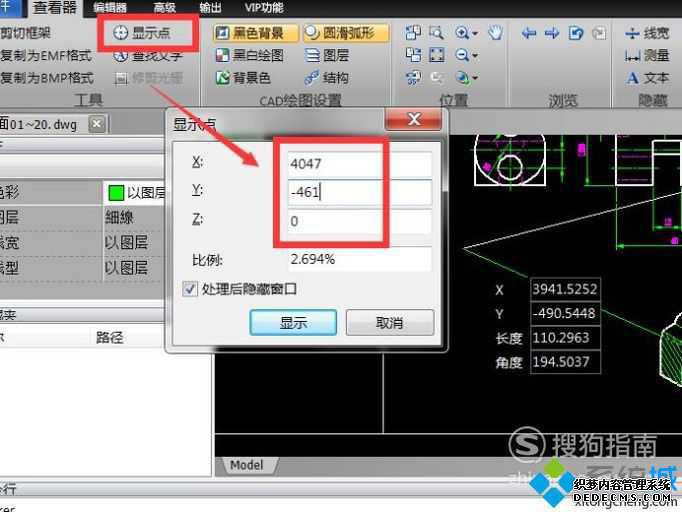Open the globe view dropdown arrow
The height and width of the screenshot is (512, 682).
click(475, 78)
